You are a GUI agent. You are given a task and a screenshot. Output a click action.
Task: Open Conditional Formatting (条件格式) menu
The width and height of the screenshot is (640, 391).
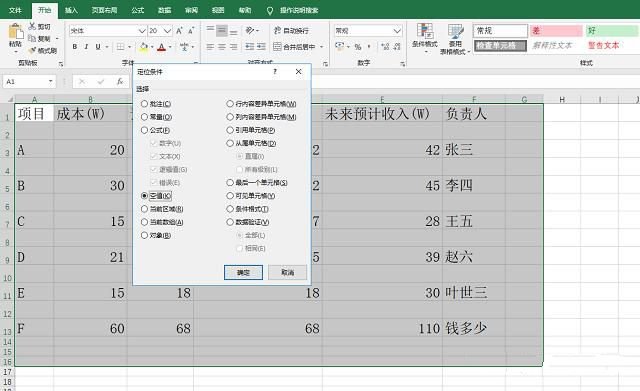click(425, 38)
